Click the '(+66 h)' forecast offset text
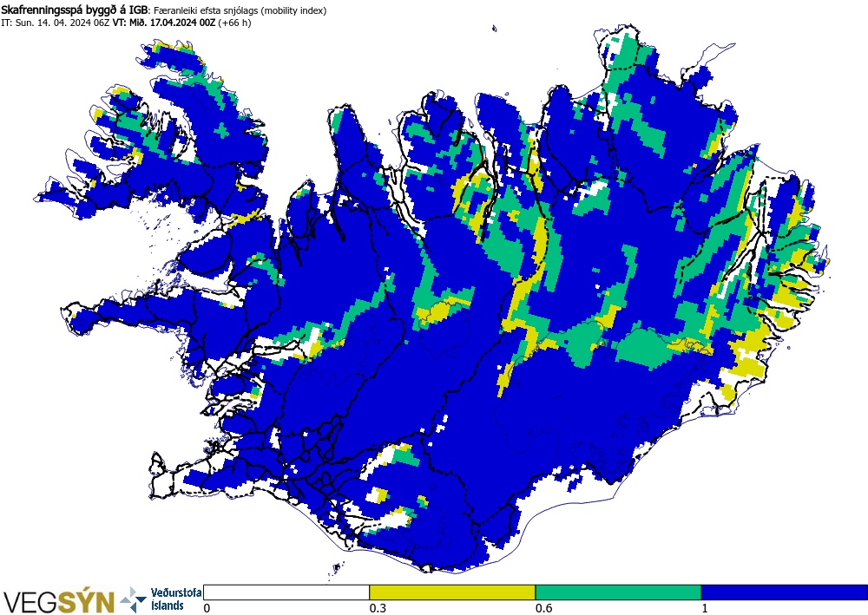The width and height of the screenshot is (868, 615). [x=234, y=23]
